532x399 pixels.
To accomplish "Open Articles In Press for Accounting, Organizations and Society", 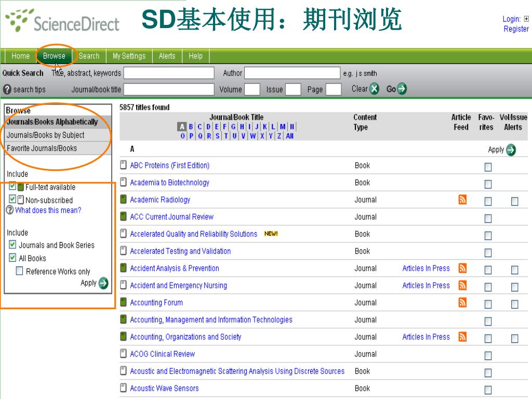I will pos(426,337).
